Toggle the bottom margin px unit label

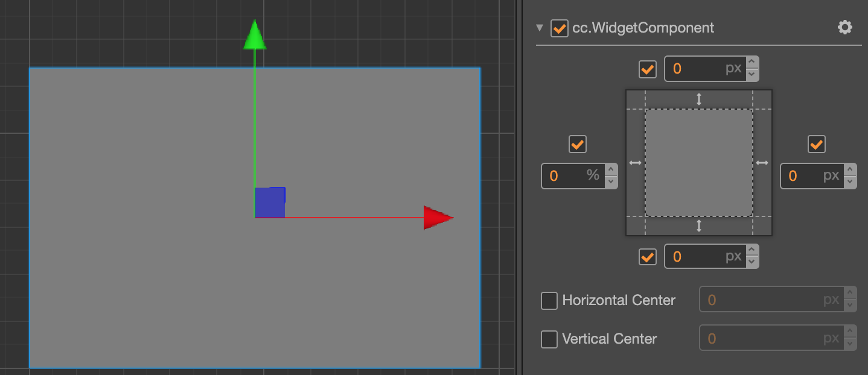click(733, 256)
